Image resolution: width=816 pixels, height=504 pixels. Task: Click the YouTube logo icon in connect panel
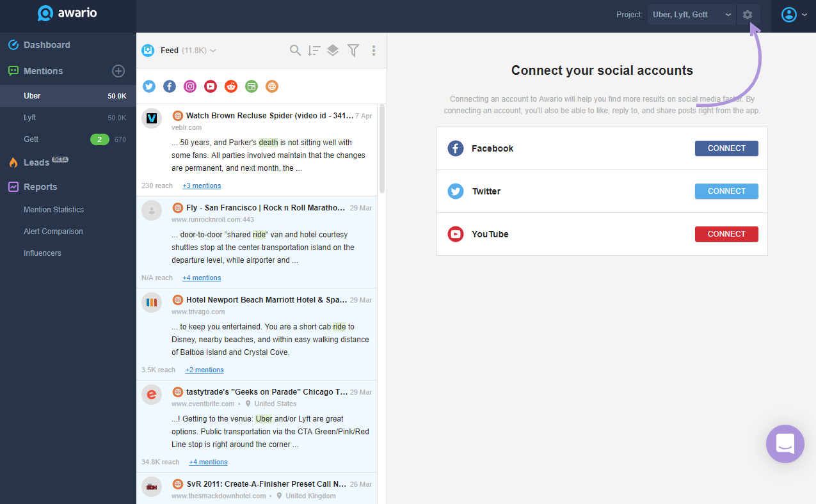pos(456,234)
